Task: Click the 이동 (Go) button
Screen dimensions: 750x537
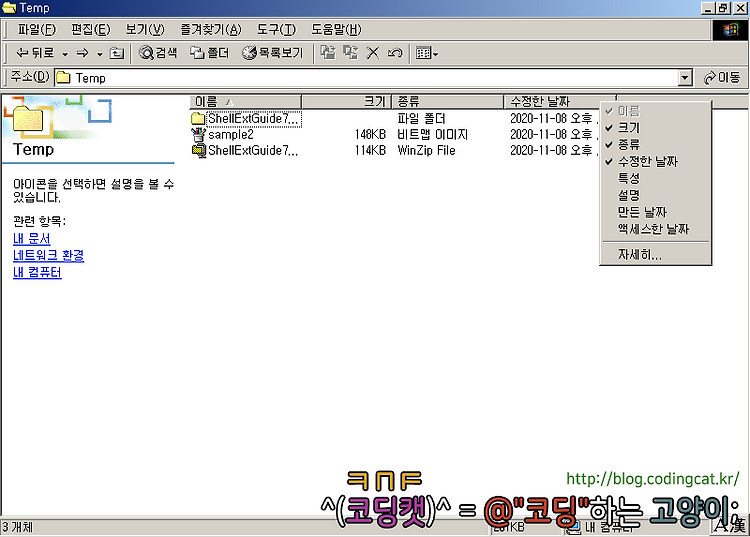Action: tap(722, 77)
